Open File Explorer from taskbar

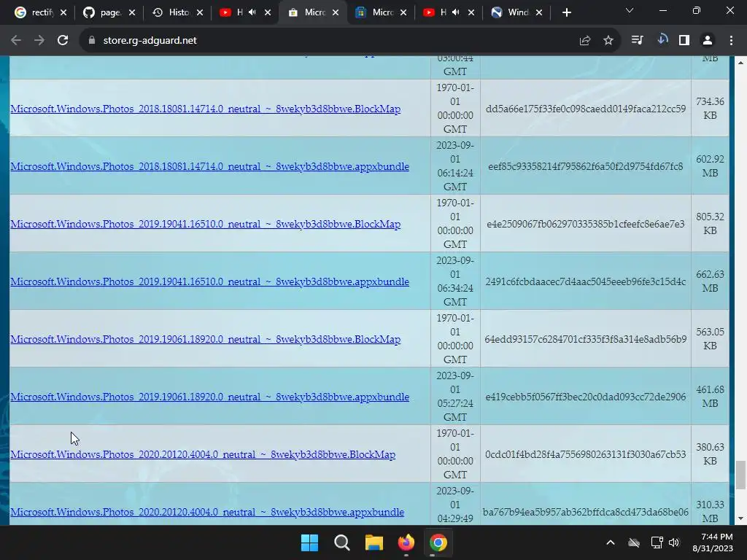tap(374, 542)
